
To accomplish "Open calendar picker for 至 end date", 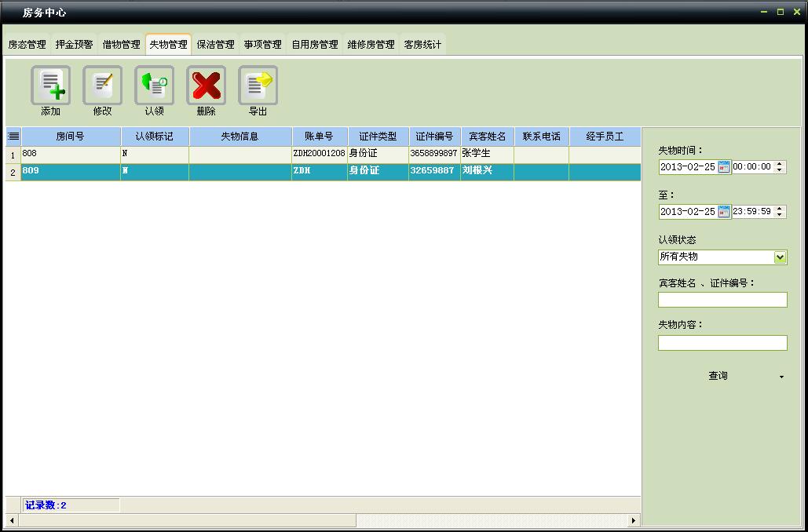I will [724, 212].
